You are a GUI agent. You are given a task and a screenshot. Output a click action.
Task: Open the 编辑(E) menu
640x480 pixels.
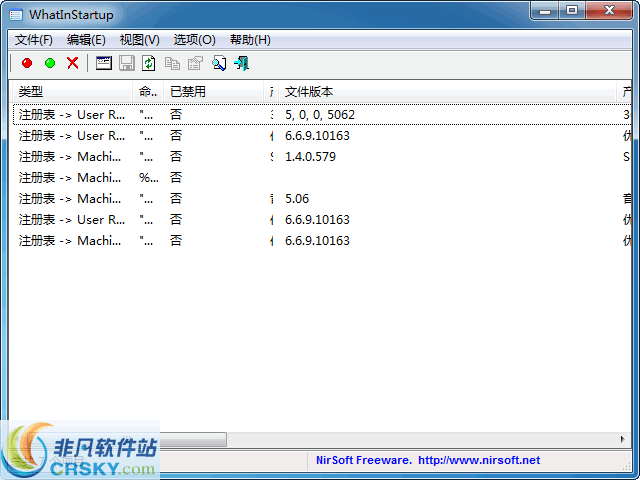coord(86,40)
